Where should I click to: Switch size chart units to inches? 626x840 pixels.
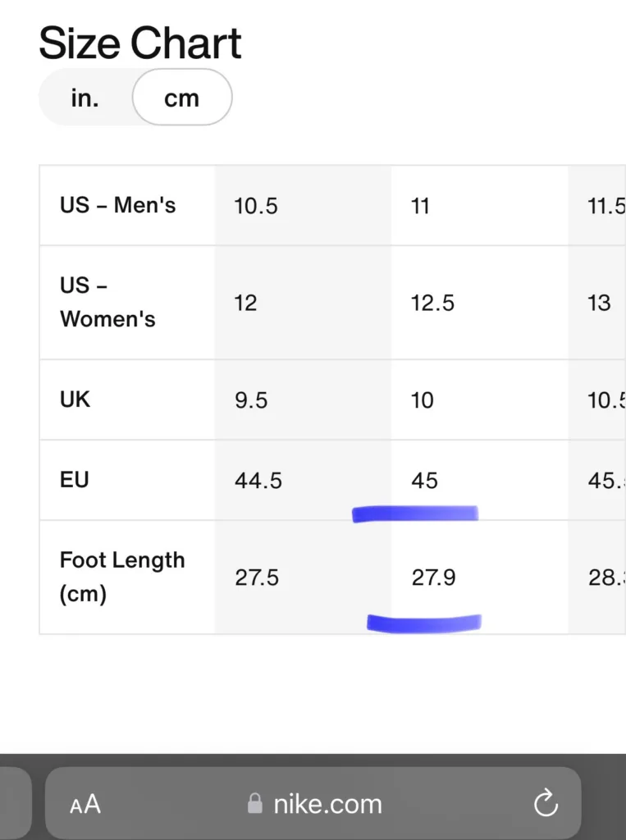click(x=85, y=98)
